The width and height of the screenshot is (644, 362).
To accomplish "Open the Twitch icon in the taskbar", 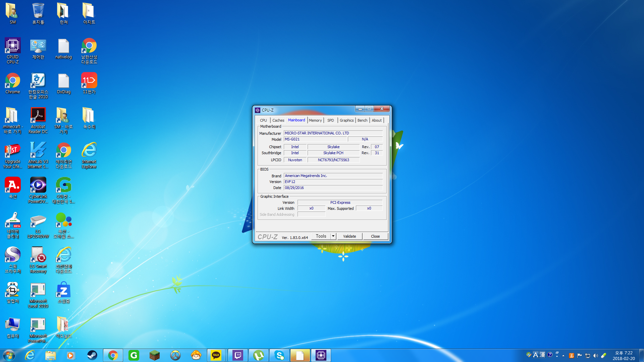I will [x=238, y=355].
